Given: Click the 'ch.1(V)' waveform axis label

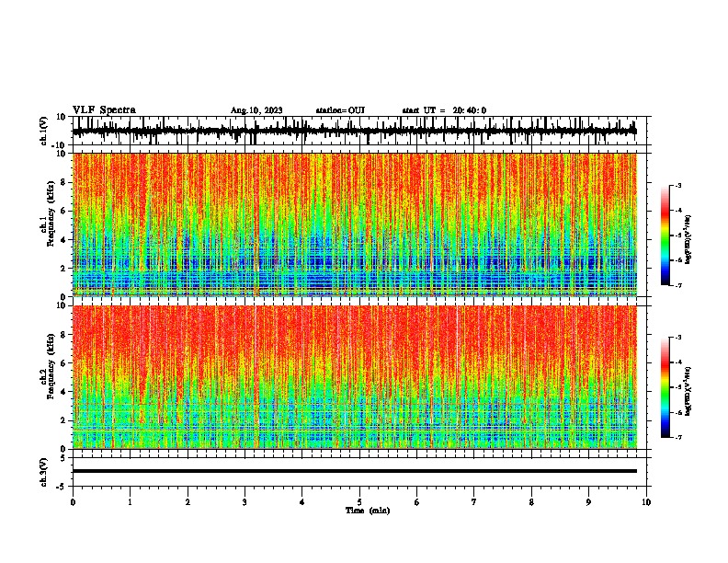Looking at the screenshot, I should (44, 131).
